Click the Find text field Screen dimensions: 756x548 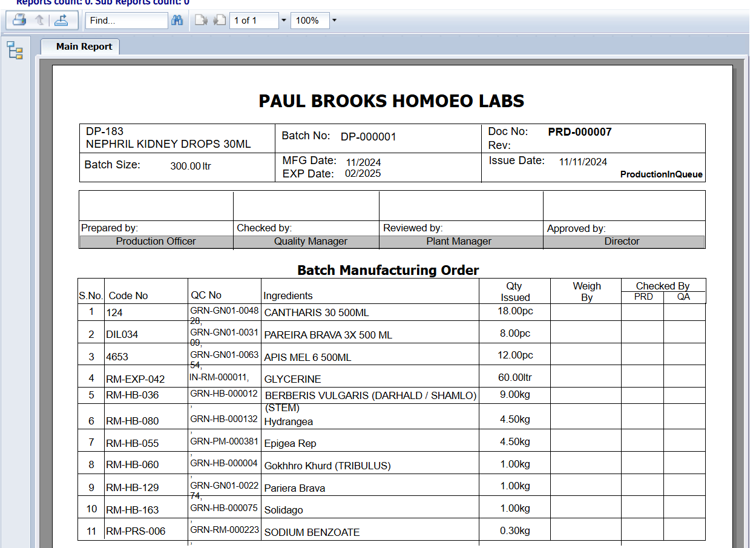pyautogui.click(x=127, y=20)
